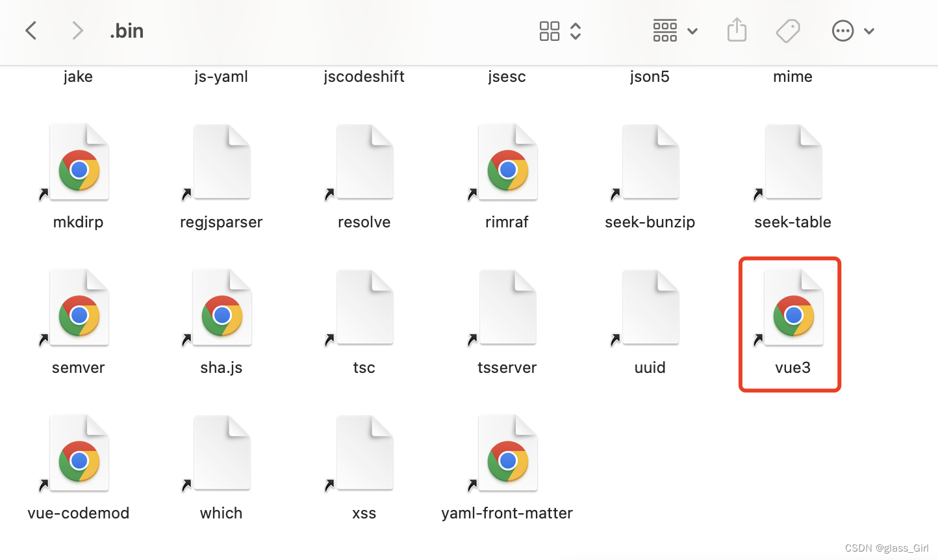Click the which file name label
The width and height of the screenshot is (938, 560).
pyautogui.click(x=221, y=513)
